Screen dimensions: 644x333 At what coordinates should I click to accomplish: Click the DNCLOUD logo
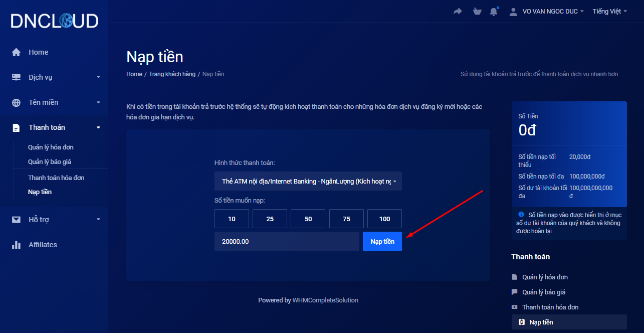[x=54, y=21]
